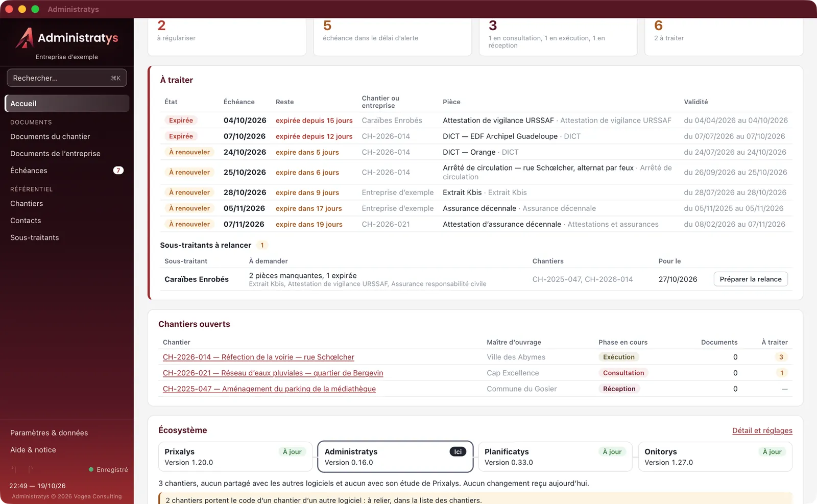This screenshot has width=817, height=504.
Task: Click the Ici badge on Administratys card
Action: point(458,451)
